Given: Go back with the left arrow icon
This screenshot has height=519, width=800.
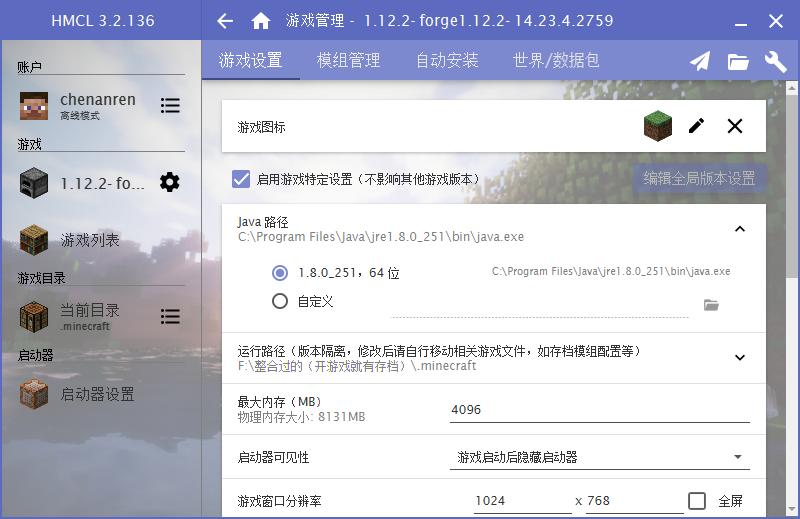Looking at the screenshot, I should click(225, 21).
